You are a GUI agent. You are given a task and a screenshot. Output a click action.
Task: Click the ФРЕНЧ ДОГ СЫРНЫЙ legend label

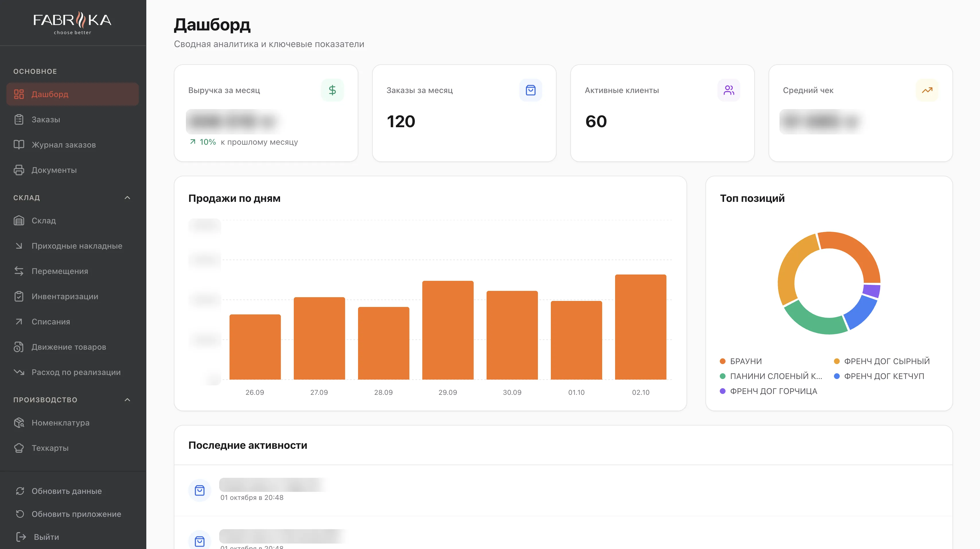pyautogui.click(x=887, y=361)
